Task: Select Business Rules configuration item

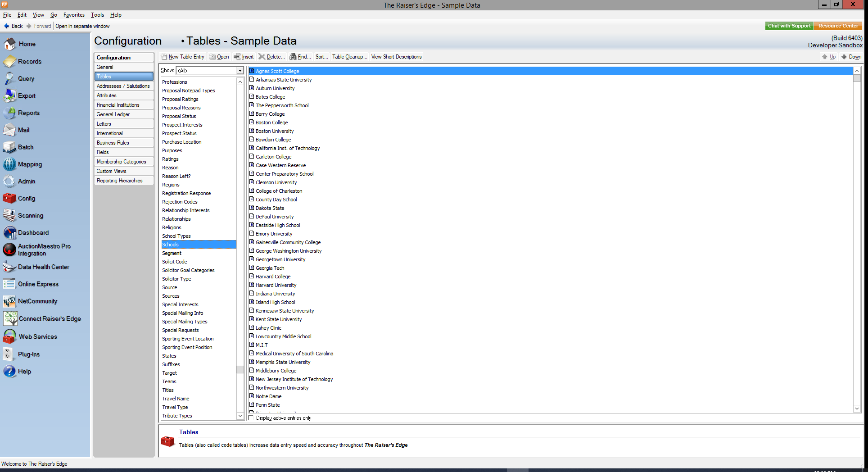Action: 124,143
